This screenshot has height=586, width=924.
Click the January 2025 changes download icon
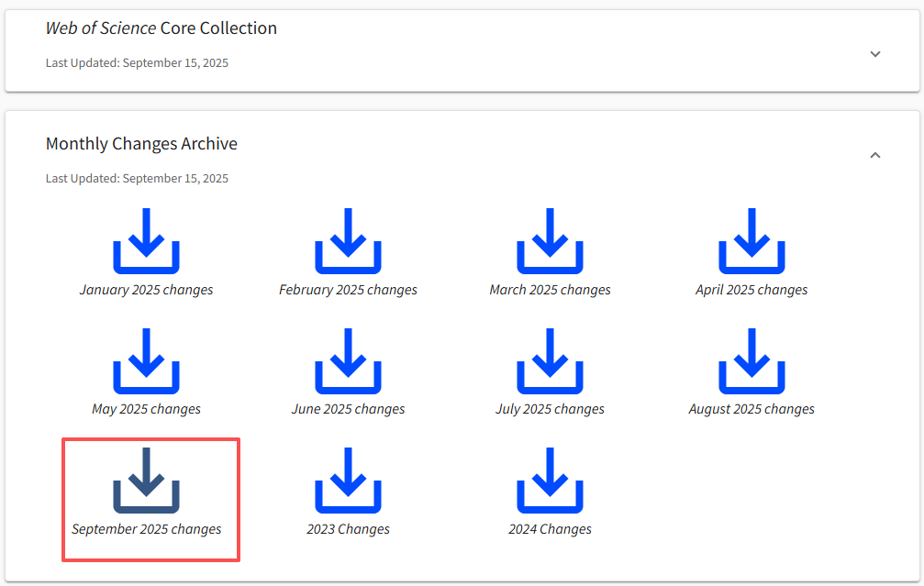[x=146, y=241]
